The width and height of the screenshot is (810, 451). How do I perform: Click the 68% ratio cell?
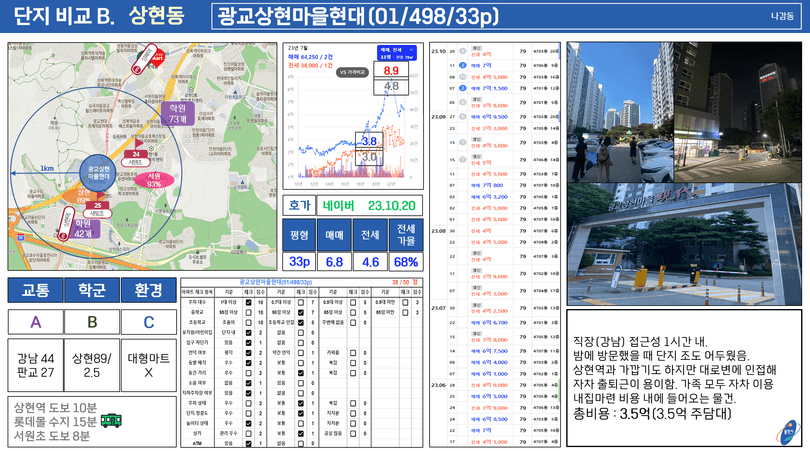pos(406,262)
